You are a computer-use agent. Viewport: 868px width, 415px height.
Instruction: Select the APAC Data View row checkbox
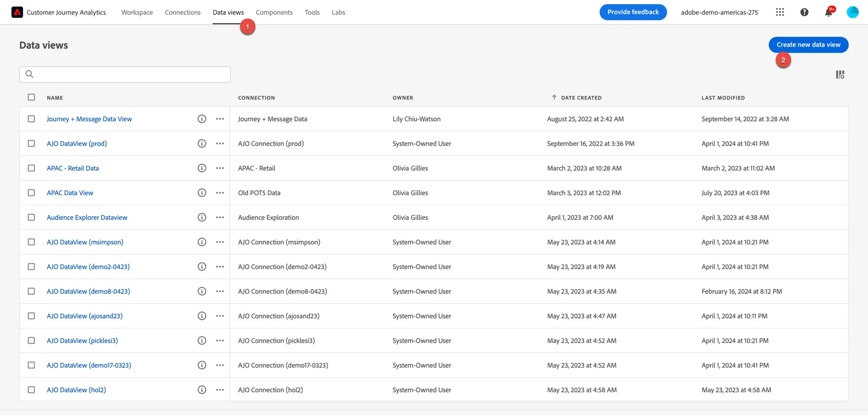point(31,193)
